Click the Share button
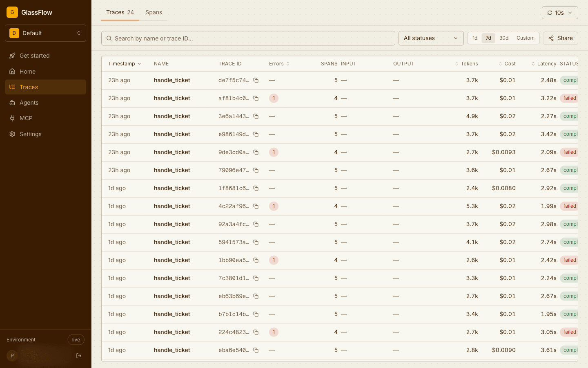The image size is (588, 368). coord(560,38)
